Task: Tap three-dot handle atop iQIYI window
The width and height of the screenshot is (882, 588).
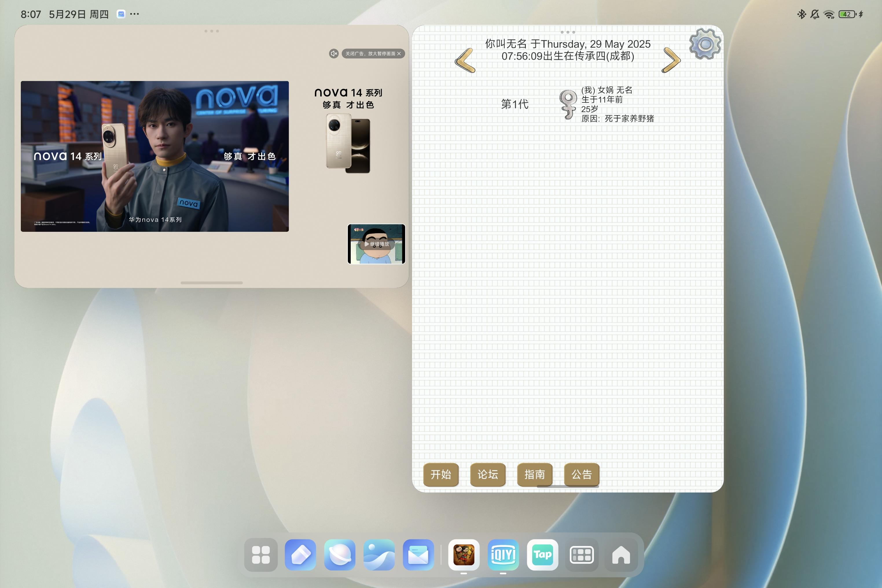Action: pyautogui.click(x=212, y=31)
